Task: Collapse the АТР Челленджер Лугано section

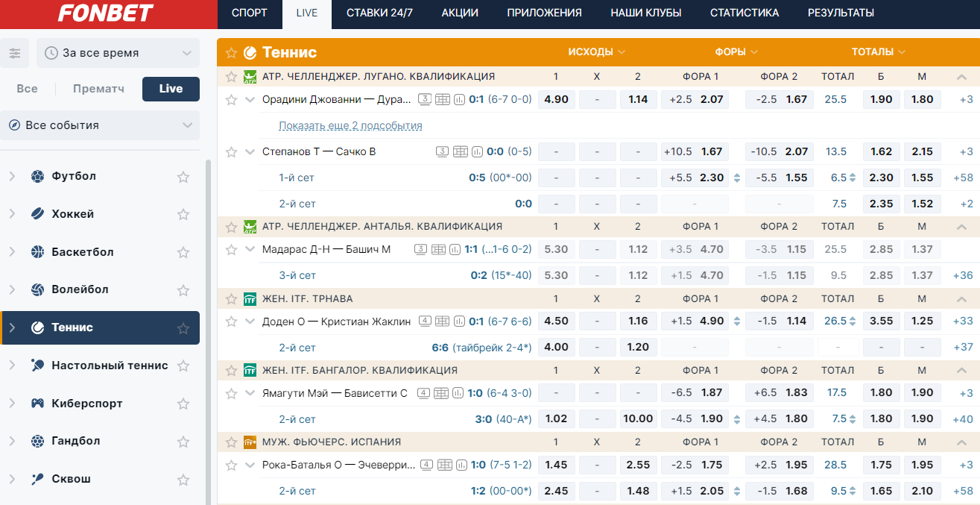Action: coord(961,77)
